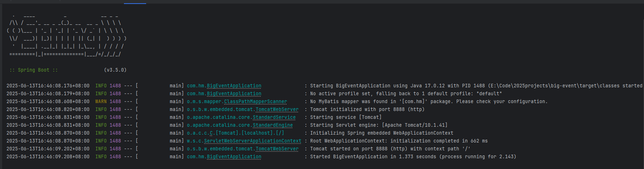The width and height of the screenshot is (644, 169).
Task: Click the 'Starting Servlet engine' message text
Action: [x=379, y=125]
